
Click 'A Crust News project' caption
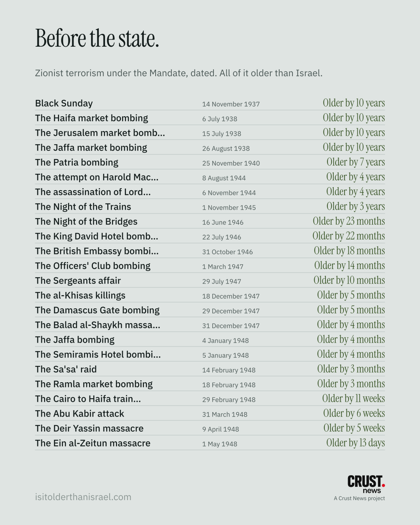359,498
